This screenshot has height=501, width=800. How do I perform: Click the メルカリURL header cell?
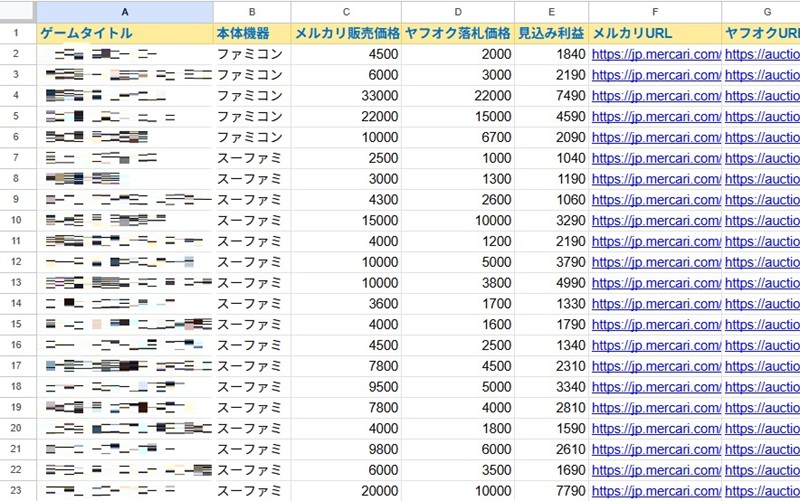click(x=655, y=33)
